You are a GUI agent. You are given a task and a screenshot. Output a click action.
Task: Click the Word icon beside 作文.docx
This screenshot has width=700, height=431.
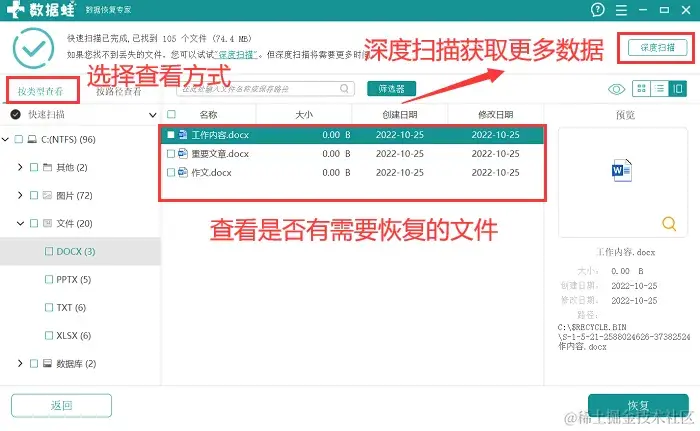(x=183, y=172)
